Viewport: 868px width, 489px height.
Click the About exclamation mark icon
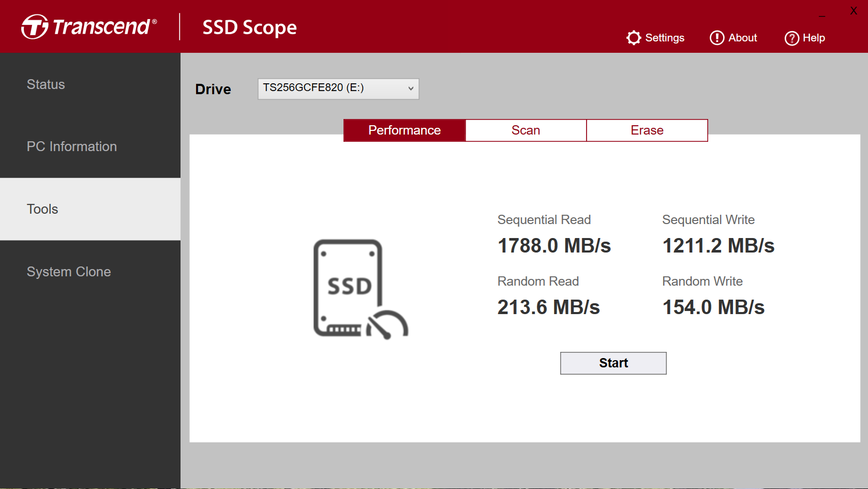click(717, 38)
